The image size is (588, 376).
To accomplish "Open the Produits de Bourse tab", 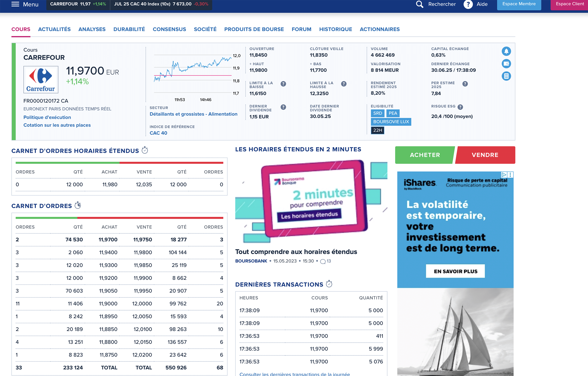I will (x=254, y=29).
